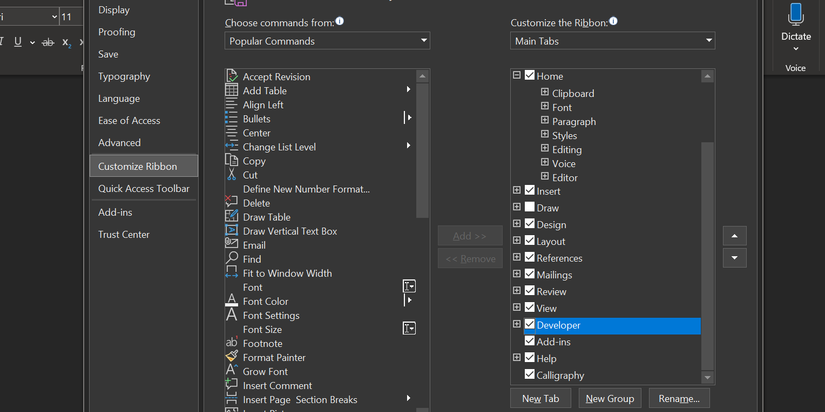825x412 pixels.
Task: Uncheck the Mailings tab checkbox
Action: pos(530,274)
